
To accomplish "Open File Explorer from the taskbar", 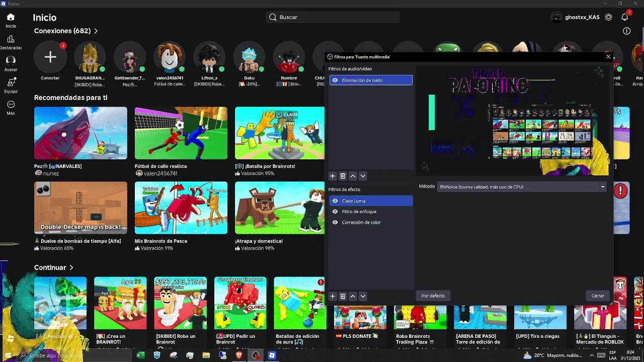I will 206,355.
